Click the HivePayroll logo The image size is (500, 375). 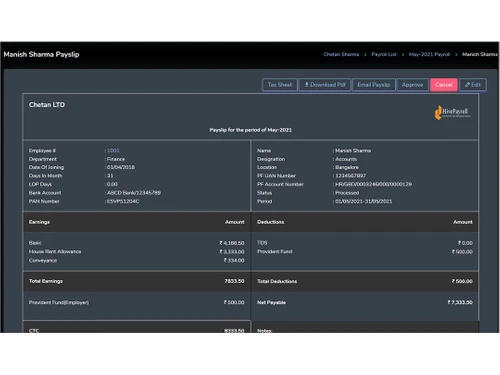click(x=453, y=112)
